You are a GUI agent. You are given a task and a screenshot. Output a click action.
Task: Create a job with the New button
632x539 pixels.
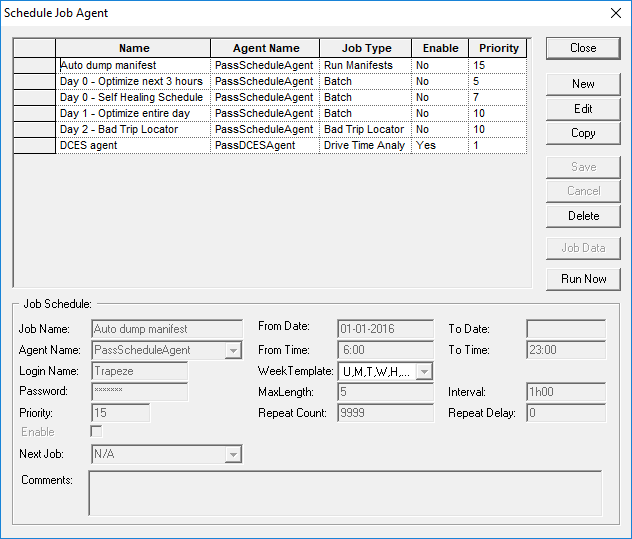click(583, 84)
